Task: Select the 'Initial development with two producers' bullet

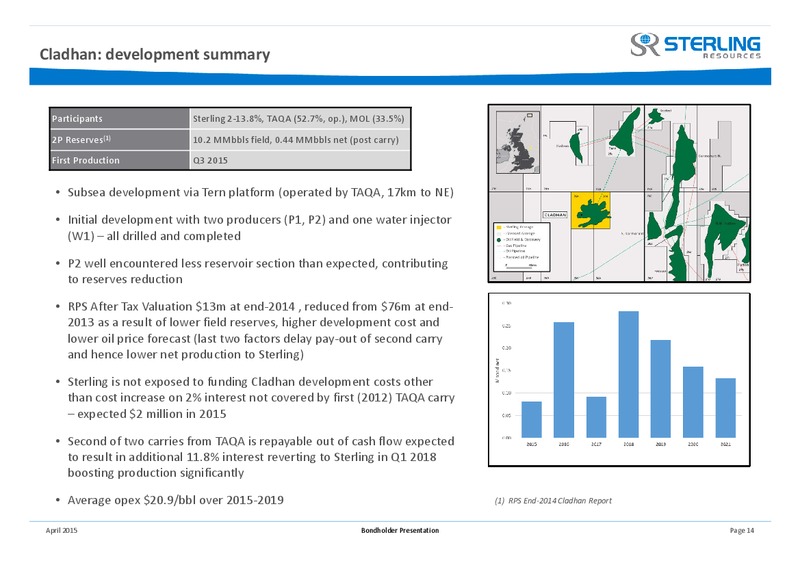Action: pos(259,228)
